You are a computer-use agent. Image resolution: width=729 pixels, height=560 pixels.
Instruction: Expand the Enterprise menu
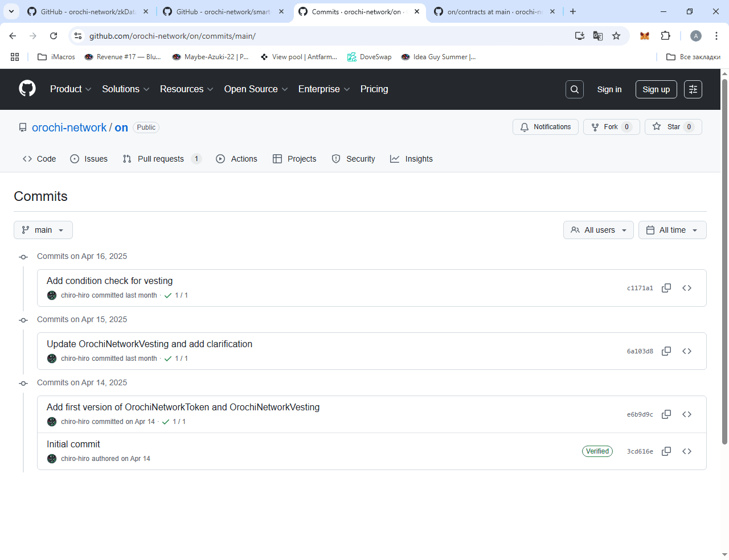(324, 89)
